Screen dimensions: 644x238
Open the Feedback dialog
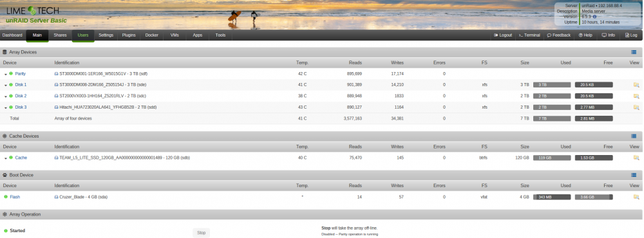click(559, 35)
